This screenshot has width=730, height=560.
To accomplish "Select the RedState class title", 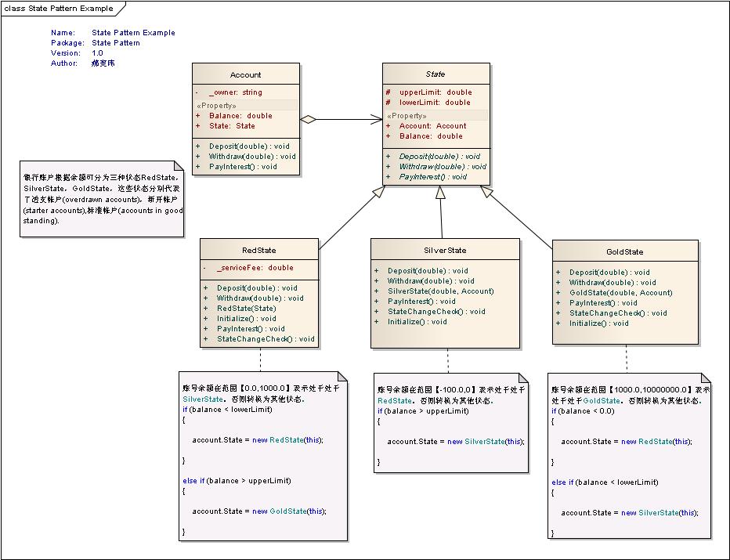I will (x=258, y=250).
